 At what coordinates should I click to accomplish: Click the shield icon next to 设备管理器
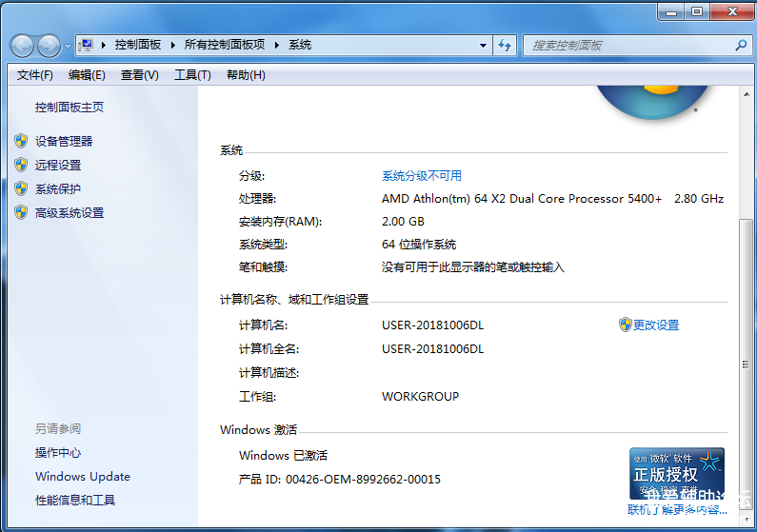pyautogui.click(x=21, y=141)
